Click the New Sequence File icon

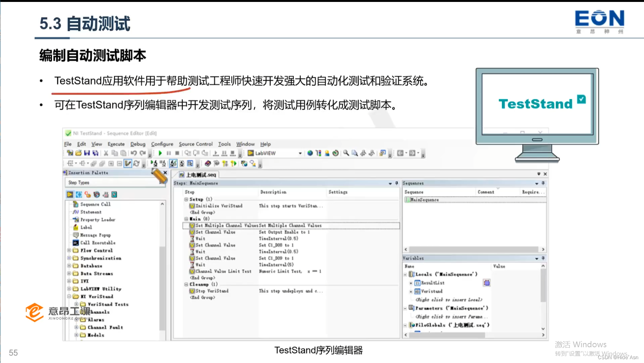[70, 153]
